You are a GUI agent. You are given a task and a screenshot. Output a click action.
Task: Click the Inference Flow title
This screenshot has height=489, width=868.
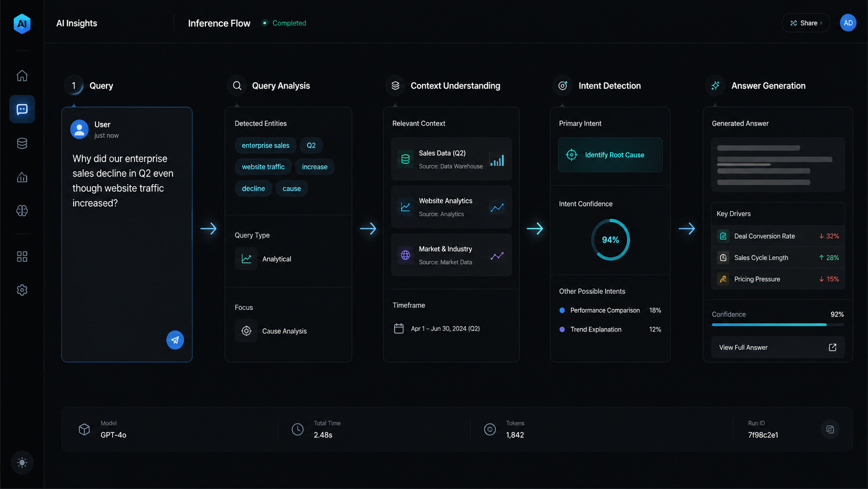pyautogui.click(x=219, y=23)
